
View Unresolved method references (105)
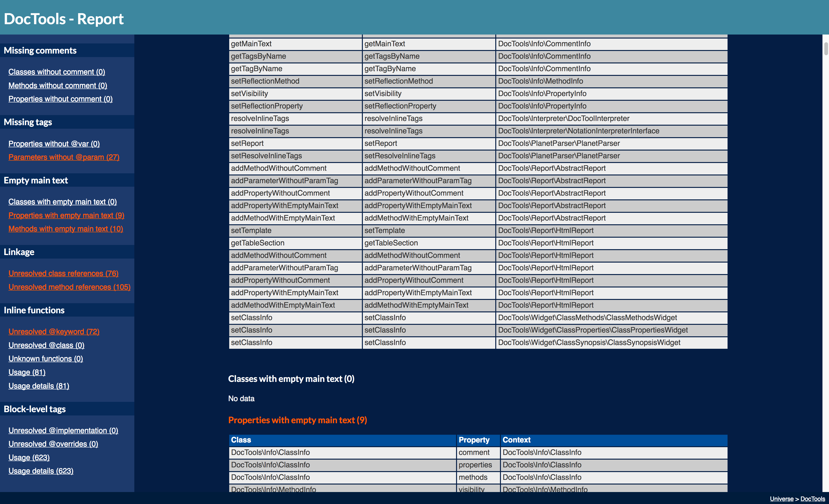pyautogui.click(x=69, y=287)
